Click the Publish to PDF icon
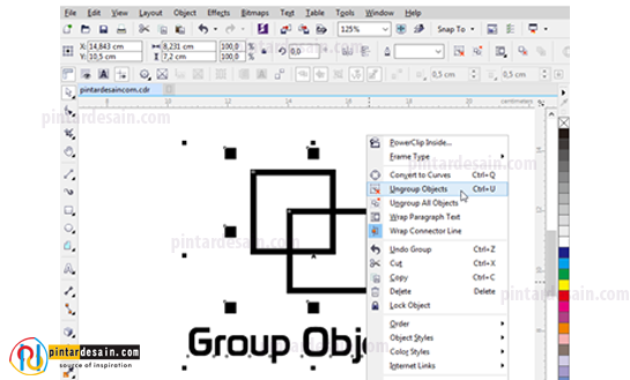The image size is (630, 380). (x=321, y=29)
